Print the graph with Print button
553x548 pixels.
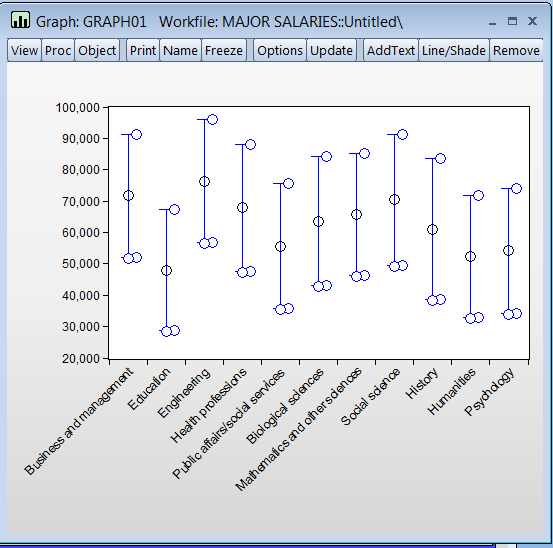pos(143,50)
